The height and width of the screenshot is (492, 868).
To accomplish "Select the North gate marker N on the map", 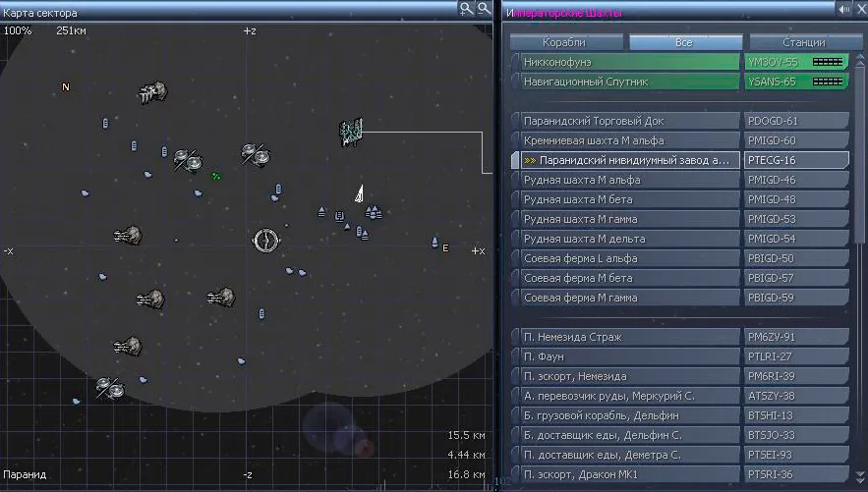I will click(66, 86).
